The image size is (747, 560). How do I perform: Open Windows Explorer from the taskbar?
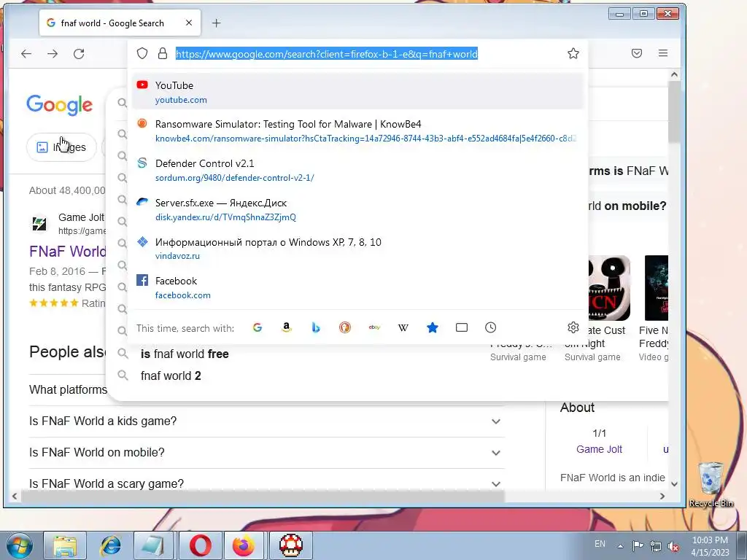click(x=65, y=545)
